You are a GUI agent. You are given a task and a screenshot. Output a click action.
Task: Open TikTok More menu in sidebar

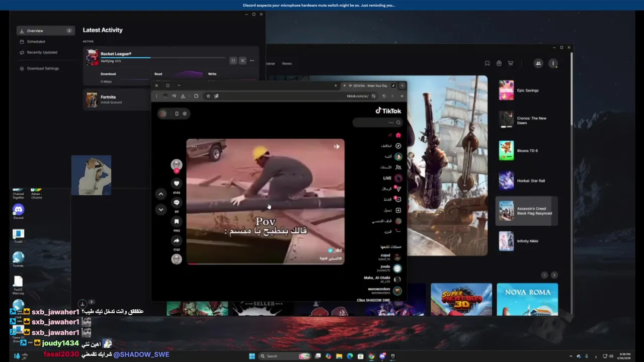(393, 232)
